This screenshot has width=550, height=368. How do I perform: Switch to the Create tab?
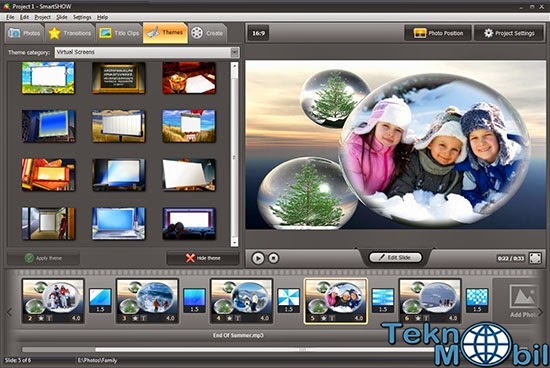point(208,33)
